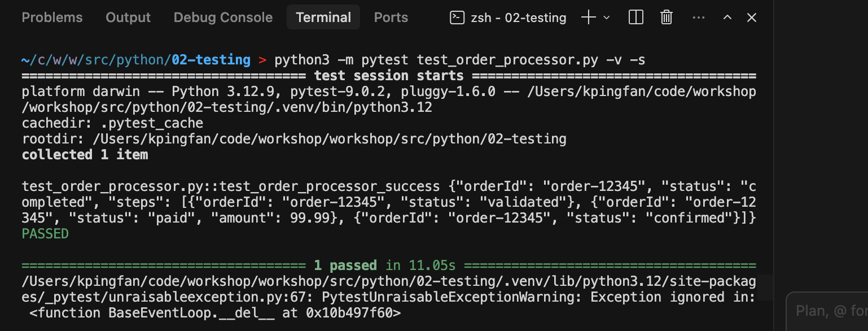868x331 pixels.
Task: Click the zsh terminal shell icon
Action: pyautogui.click(x=457, y=18)
